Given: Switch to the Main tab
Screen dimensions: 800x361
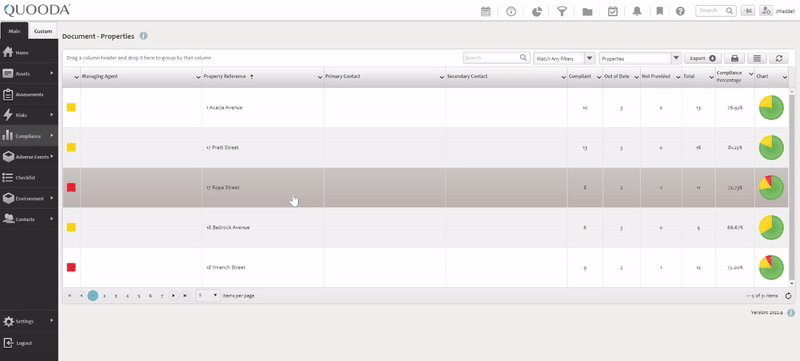Looking at the screenshot, I should (x=14, y=31).
